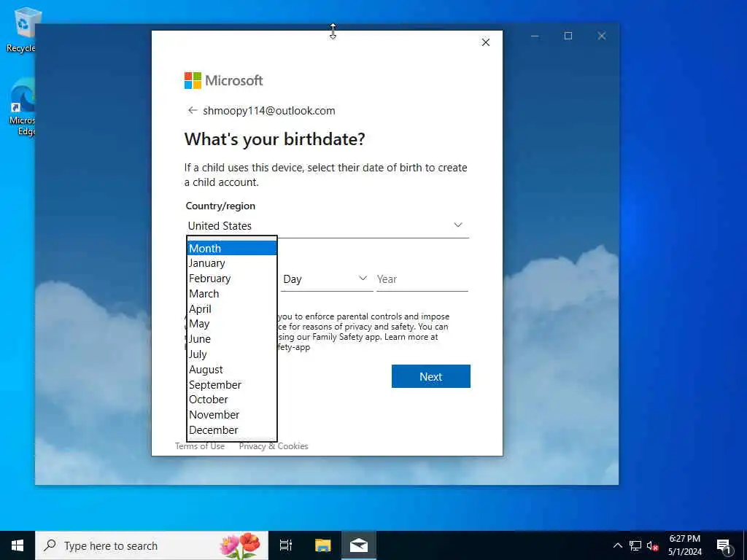Open Task View from the taskbar
747x560 pixels.
point(286,545)
